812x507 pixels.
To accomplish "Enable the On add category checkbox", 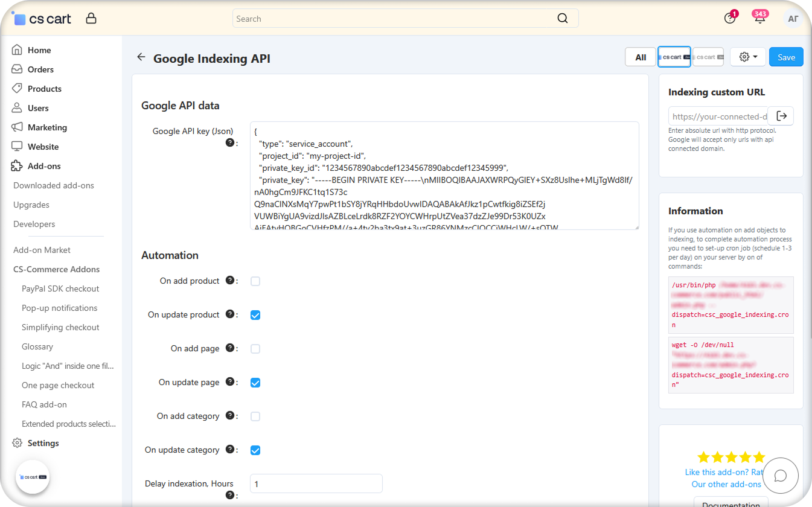I will pyautogui.click(x=255, y=416).
